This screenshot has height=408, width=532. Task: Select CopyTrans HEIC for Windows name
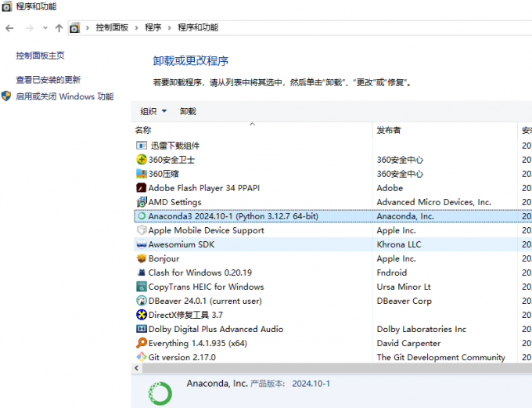[206, 287]
